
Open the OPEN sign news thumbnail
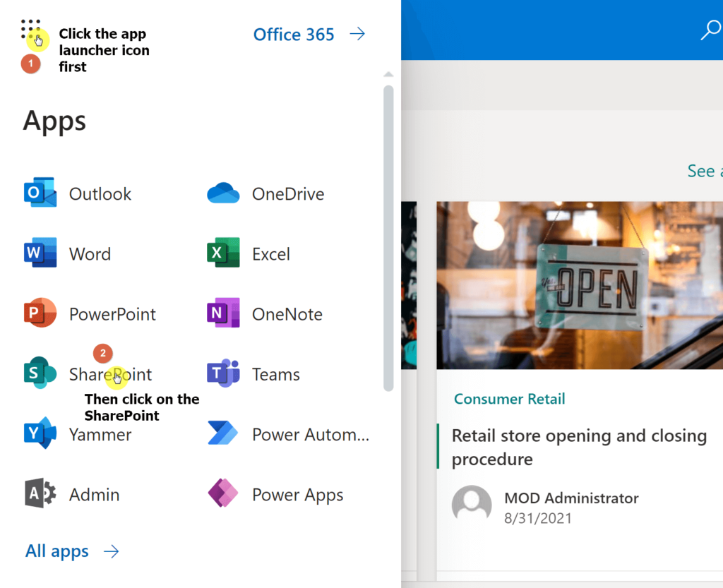(580, 285)
